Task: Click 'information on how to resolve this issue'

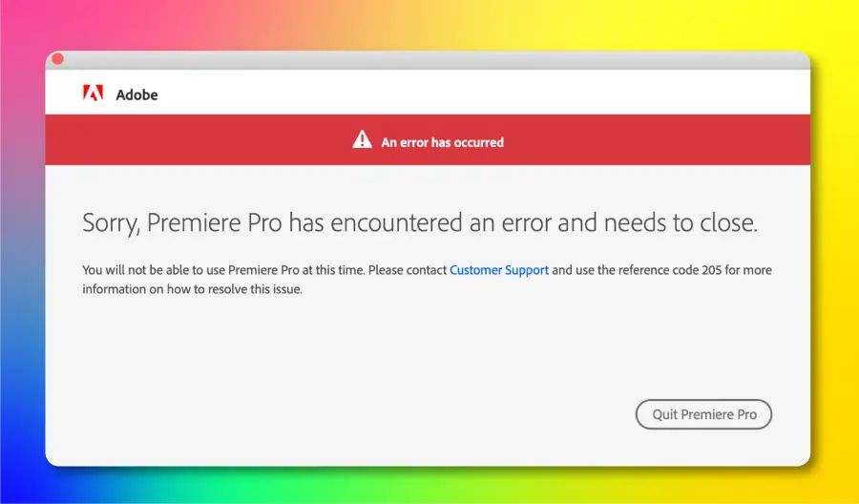Action: tap(192, 289)
